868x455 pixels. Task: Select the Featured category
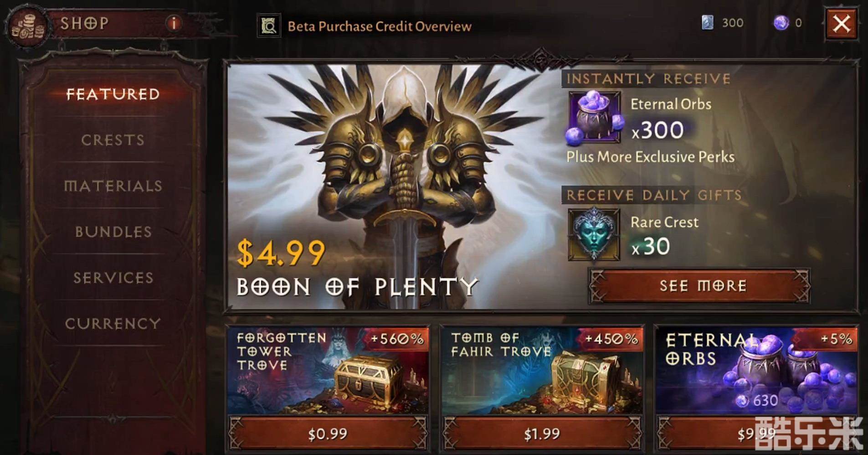click(113, 94)
